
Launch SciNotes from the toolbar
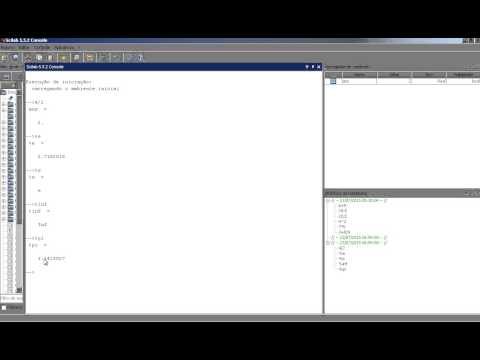point(4,58)
